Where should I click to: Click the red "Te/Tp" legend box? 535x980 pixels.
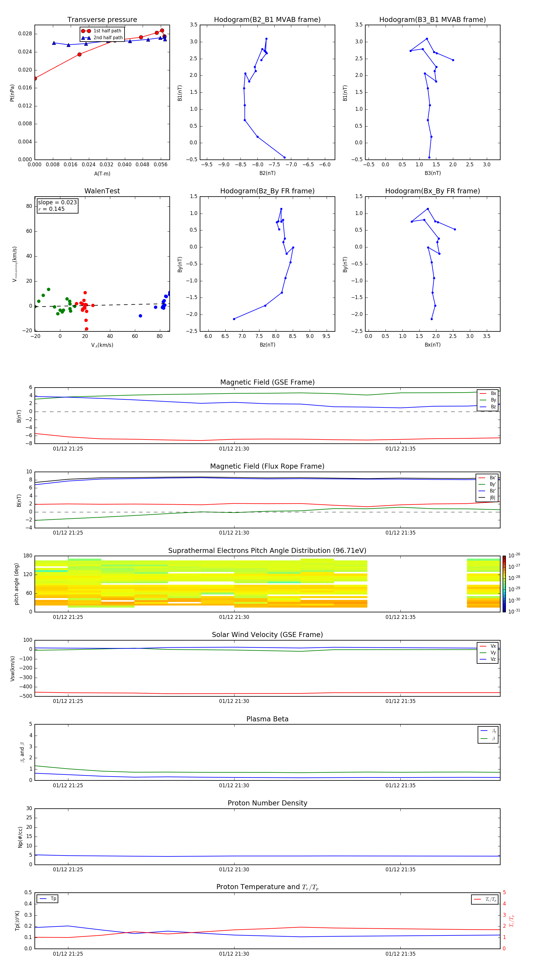[485, 900]
